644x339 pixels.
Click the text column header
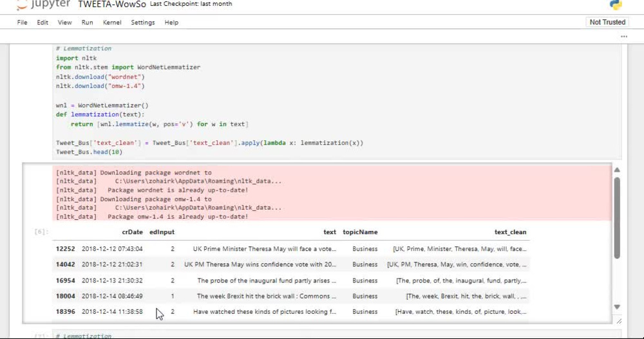[x=329, y=232]
